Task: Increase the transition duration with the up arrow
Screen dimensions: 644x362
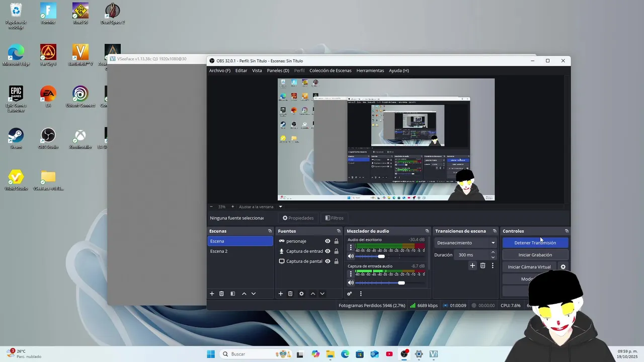Action: point(493,252)
